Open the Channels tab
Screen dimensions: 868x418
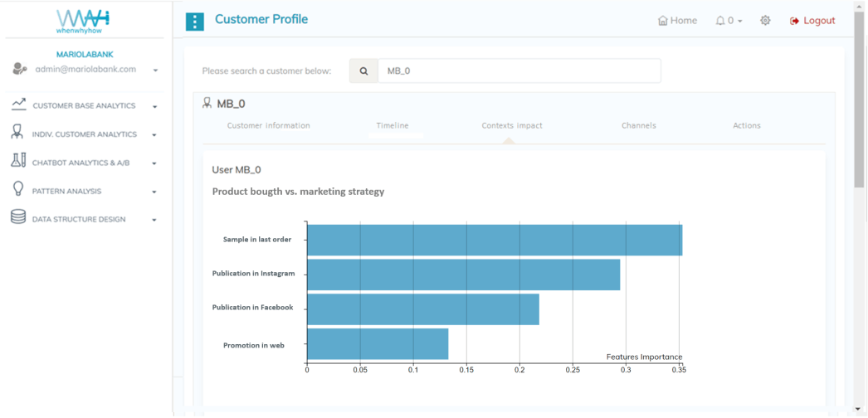pyautogui.click(x=638, y=126)
